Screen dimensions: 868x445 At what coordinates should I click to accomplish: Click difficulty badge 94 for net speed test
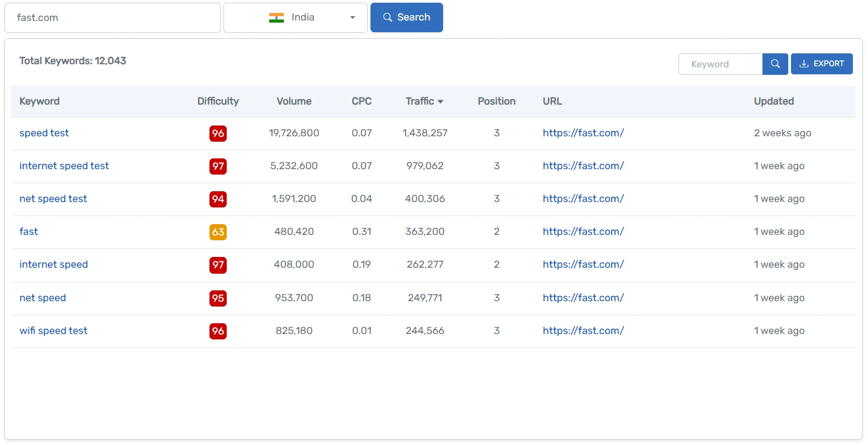(218, 199)
